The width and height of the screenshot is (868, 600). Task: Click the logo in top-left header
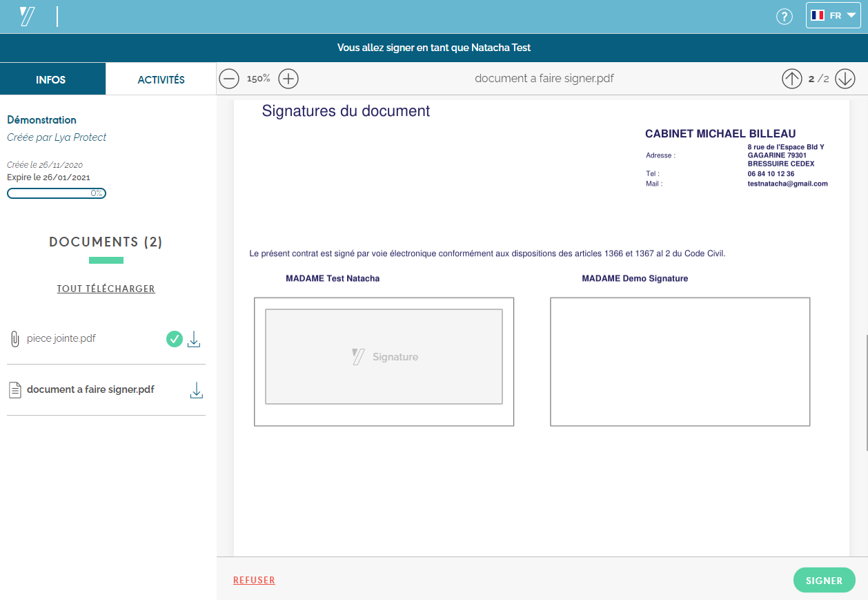28,17
